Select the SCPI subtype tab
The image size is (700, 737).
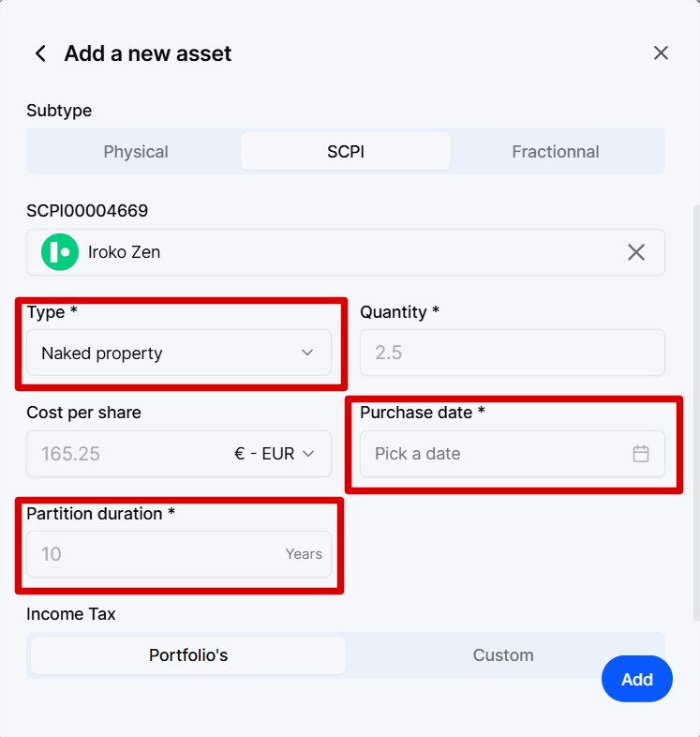point(346,151)
